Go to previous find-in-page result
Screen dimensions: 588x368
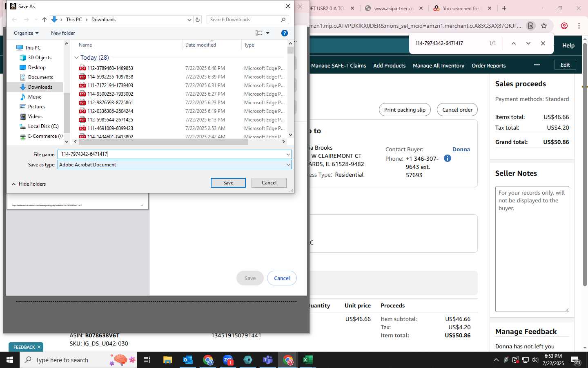point(514,43)
